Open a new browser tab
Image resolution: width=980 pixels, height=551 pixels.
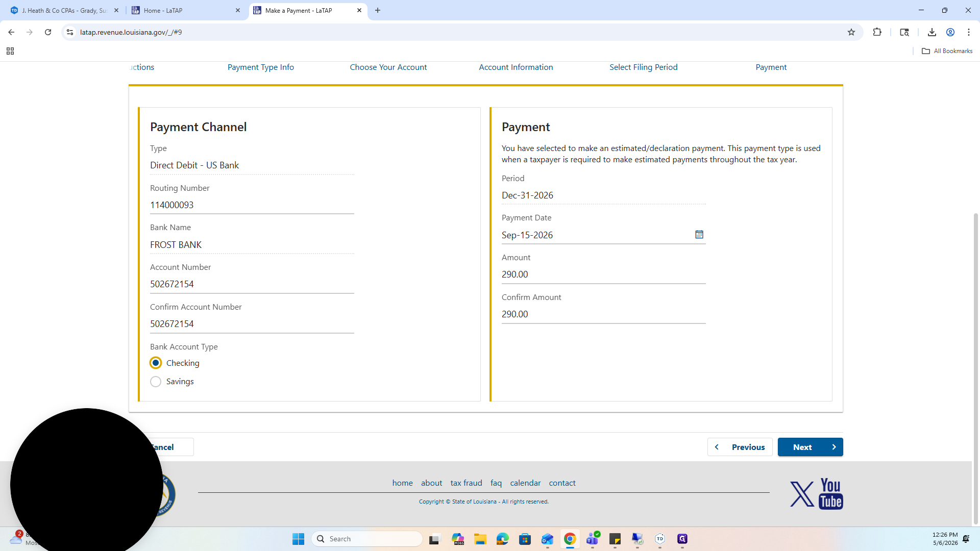[x=378, y=10]
